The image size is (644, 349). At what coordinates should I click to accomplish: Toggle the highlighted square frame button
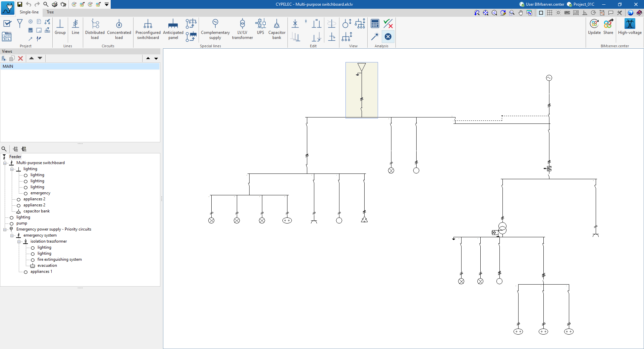tap(541, 13)
